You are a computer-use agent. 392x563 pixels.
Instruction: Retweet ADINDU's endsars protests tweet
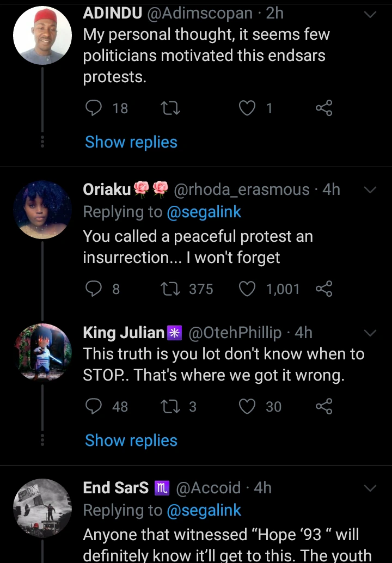click(x=171, y=108)
